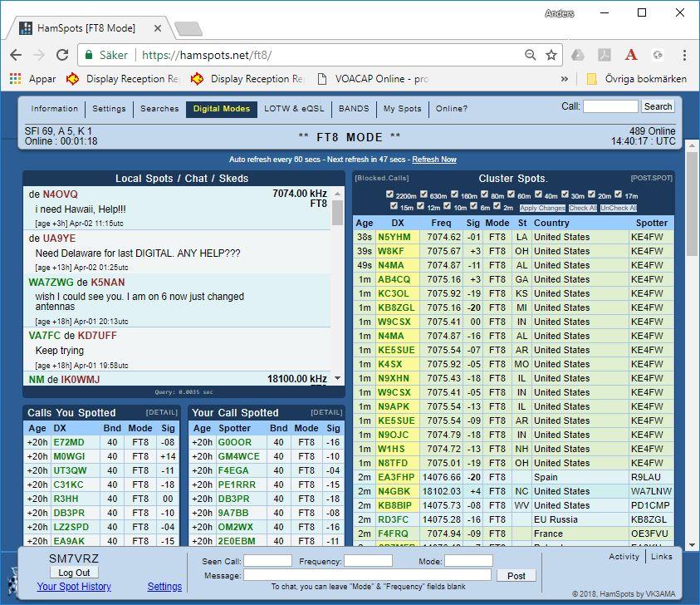
Task: Open DETAIL for Your Call Spotted
Action: tap(326, 412)
